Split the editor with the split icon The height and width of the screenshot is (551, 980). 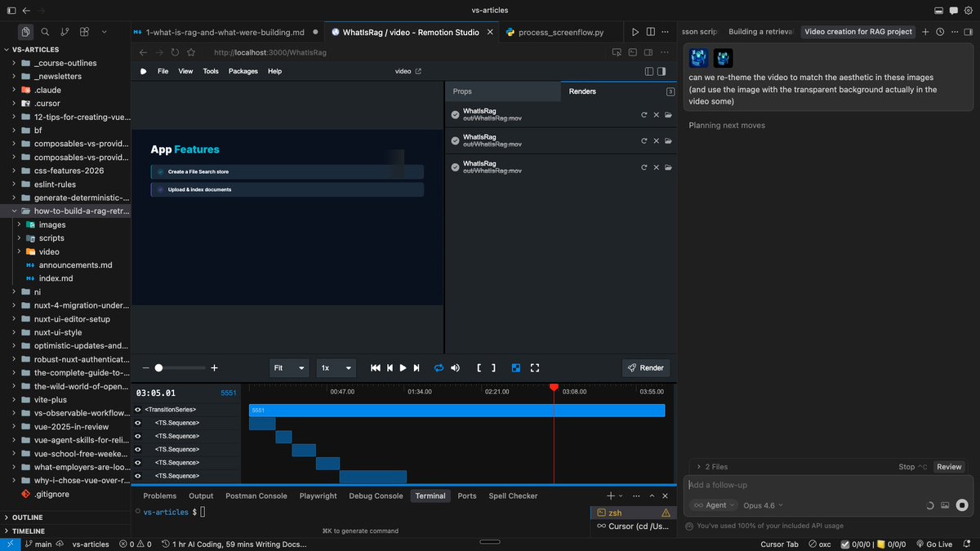point(653,32)
